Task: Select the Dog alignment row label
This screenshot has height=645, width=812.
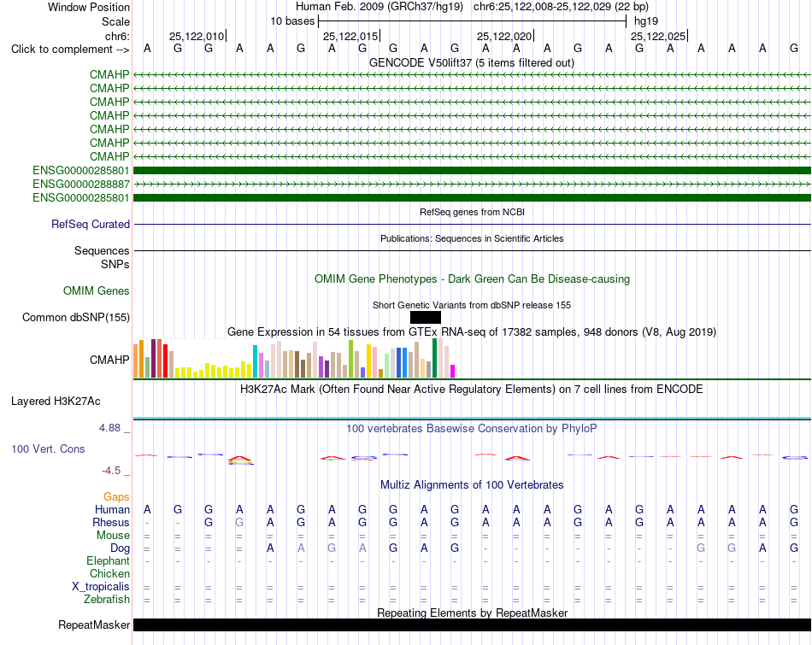Action: click(x=120, y=548)
